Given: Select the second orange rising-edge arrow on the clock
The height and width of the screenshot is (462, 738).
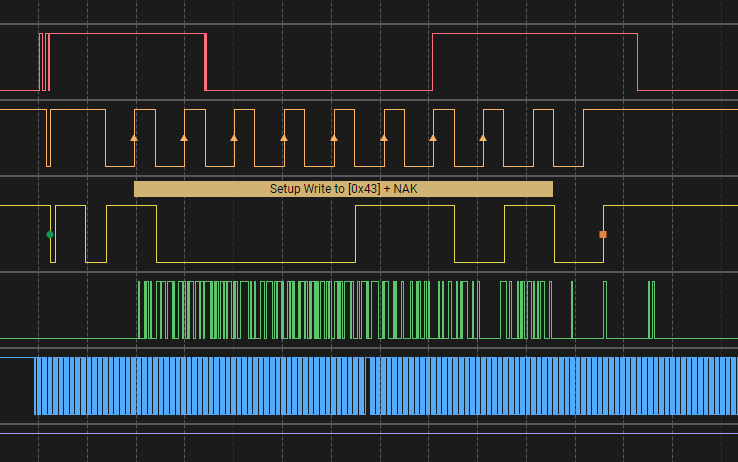Looking at the screenshot, I should pyautogui.click(x=184, y=137).
